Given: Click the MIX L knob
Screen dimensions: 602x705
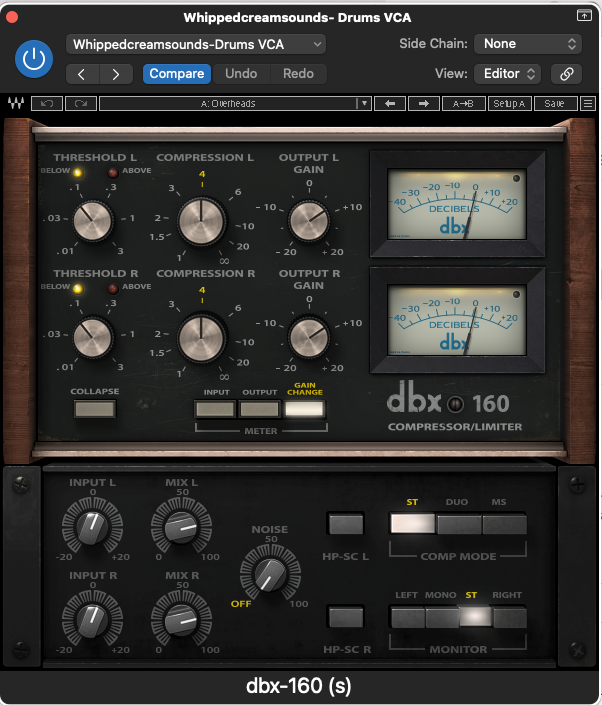Looking at the screenshot, I should point(181,527).
